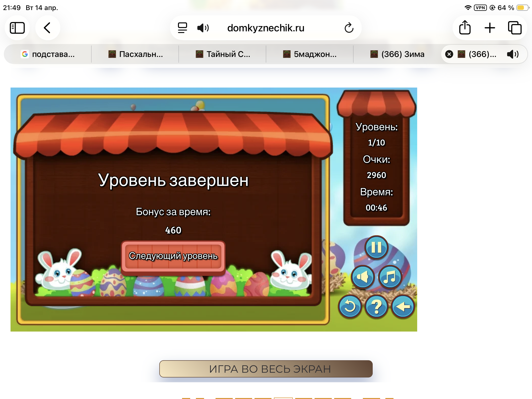Mute sound effects with the speaker button

tap(362, 277)
